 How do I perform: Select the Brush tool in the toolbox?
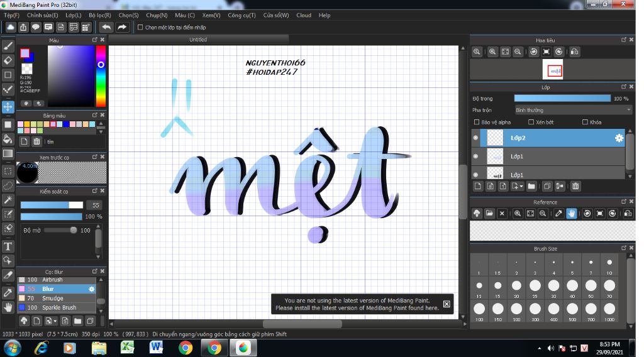[x=8, y=45]
